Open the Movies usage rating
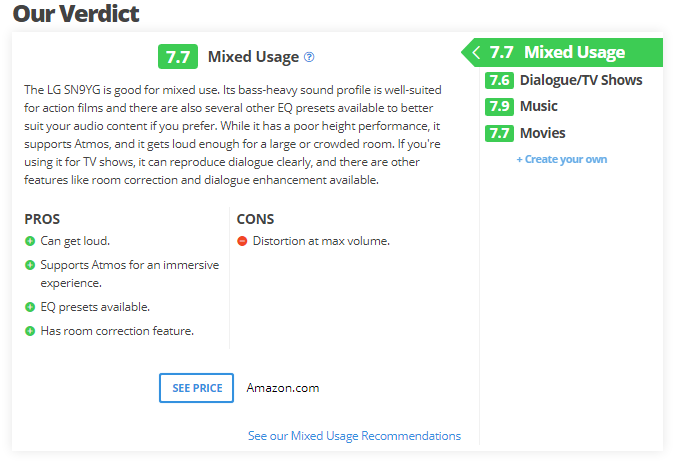 (x=543, y=133)
